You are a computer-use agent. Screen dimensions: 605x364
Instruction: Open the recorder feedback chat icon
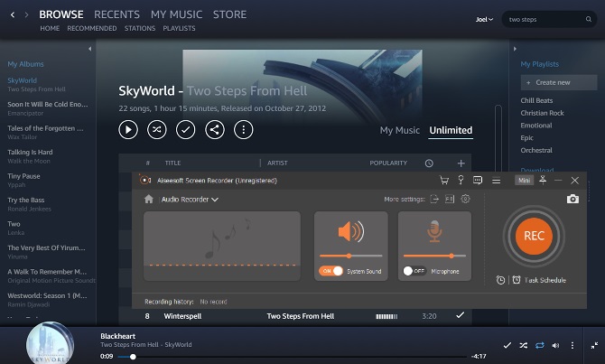coord(478,181)
